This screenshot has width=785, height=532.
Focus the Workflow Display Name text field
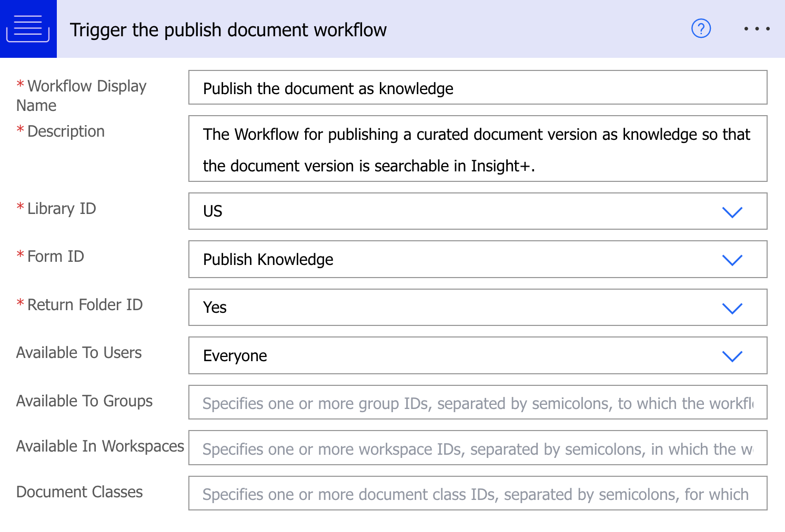(x=477, y=88)
